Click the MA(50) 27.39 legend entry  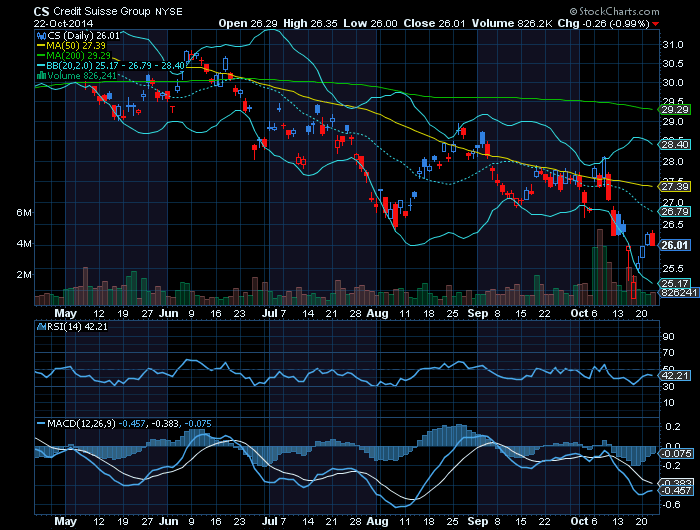click(76, 46)
